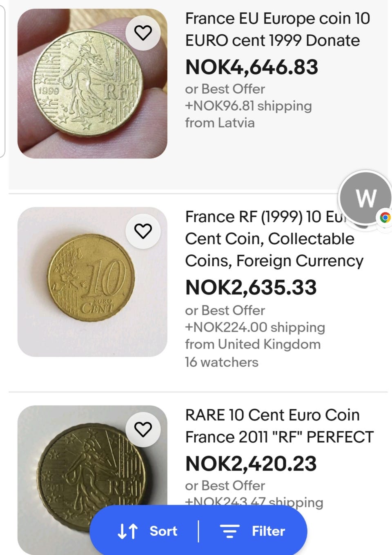The image size is (392, 555).
Task: Open the Filter options
Action: coord(252,531)
